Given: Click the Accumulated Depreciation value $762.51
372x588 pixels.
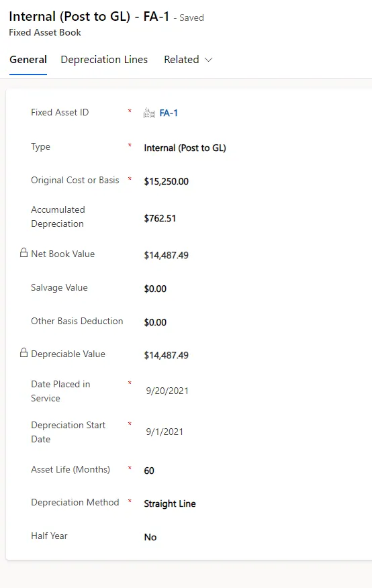Looking at the screenshot, I should [x=160, y=218].
